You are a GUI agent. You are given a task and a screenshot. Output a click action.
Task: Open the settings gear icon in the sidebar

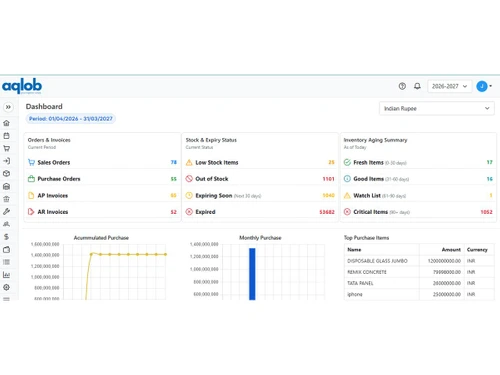click(x=6, y=287)
